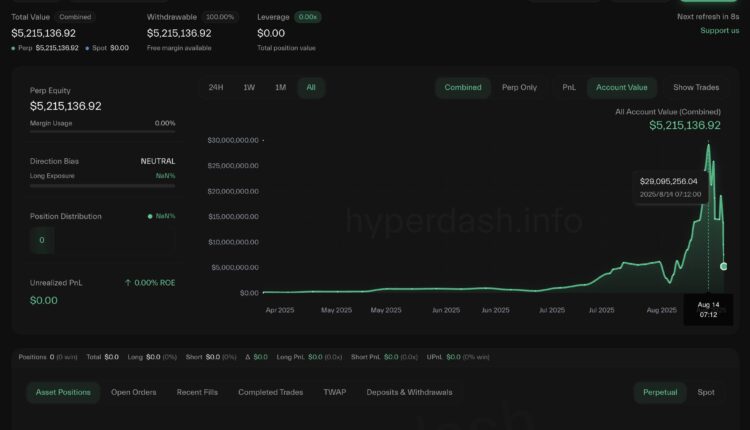Open the Deposits & Withdrawals tab
The height and width of the screenshot is (430, 750).
pos(409,392)
